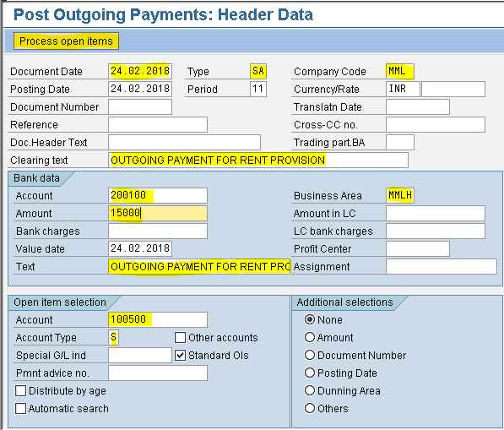Select the Account Type field
Image resolution: width=504 pixels, height=430 pixels.
(x=113, y=337)
